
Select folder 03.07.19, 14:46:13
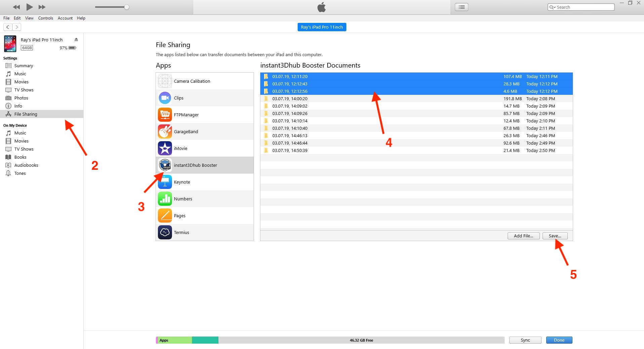(417, 136)
